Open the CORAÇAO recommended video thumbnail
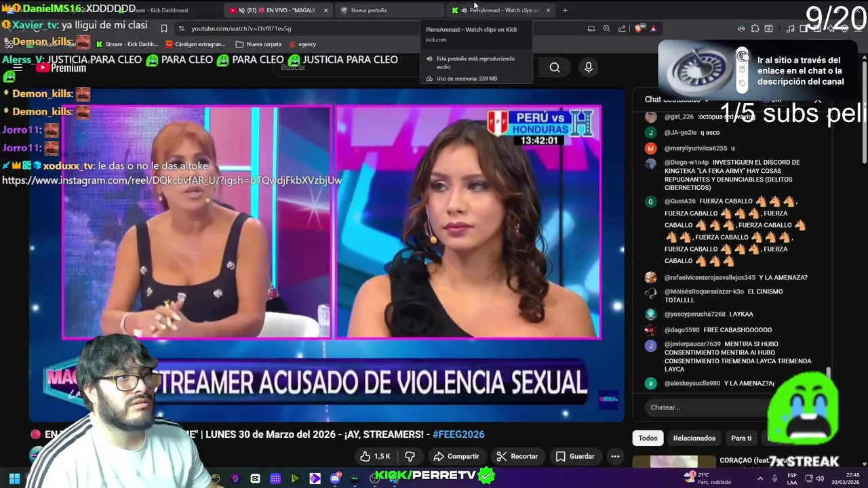The width and height of the screenshot is (868, 488). coord(674,462)
